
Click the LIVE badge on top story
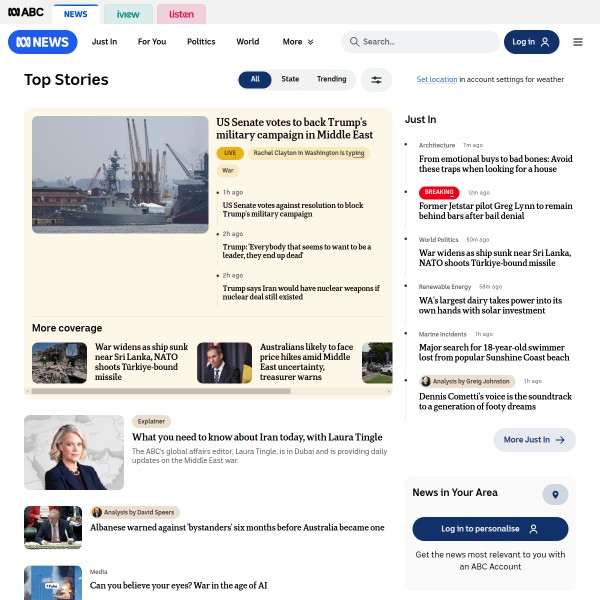[x=230, y=153]
